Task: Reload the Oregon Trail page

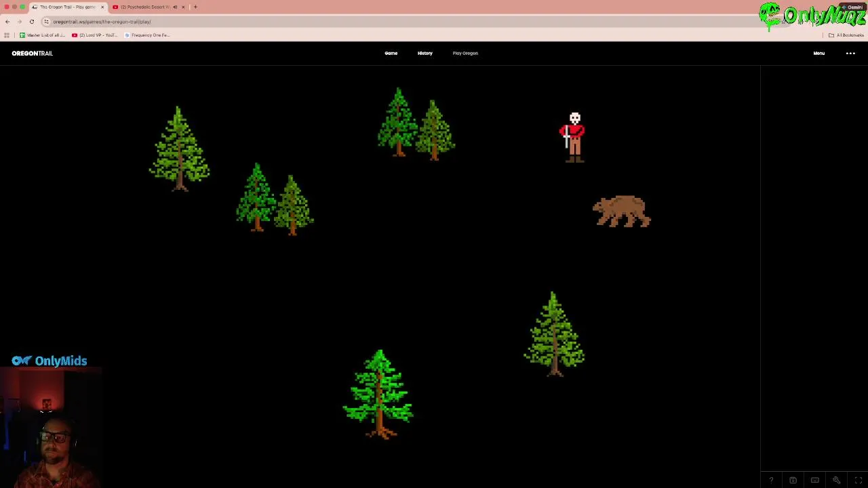Action: [32, 22]
